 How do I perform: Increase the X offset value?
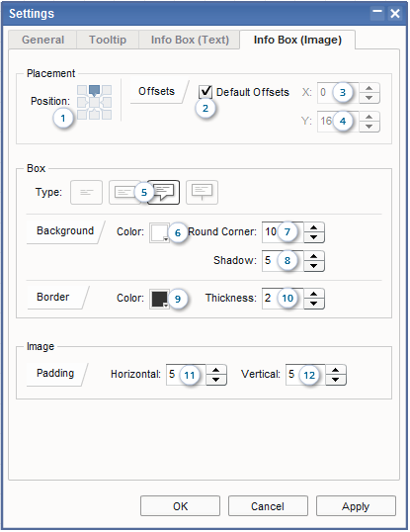tap(369, 88)
